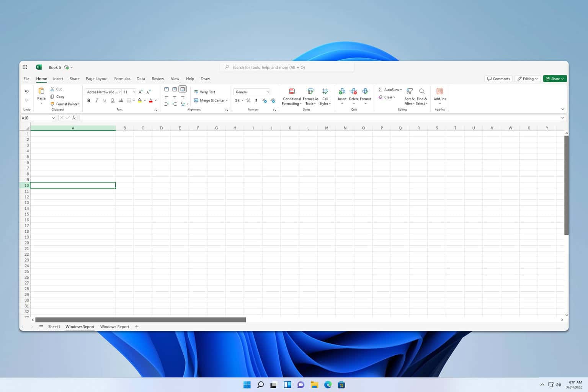
Task: Toggle italic formatting
Action: pos(97,100)
